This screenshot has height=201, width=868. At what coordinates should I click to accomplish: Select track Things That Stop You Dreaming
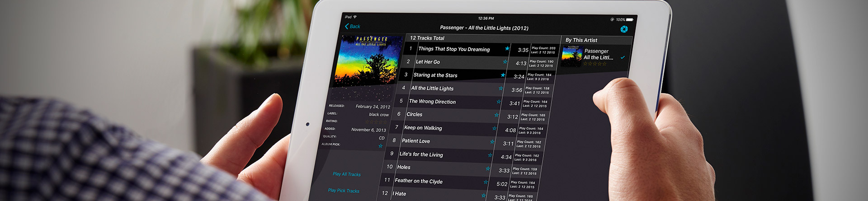click(x=454, y=49)
